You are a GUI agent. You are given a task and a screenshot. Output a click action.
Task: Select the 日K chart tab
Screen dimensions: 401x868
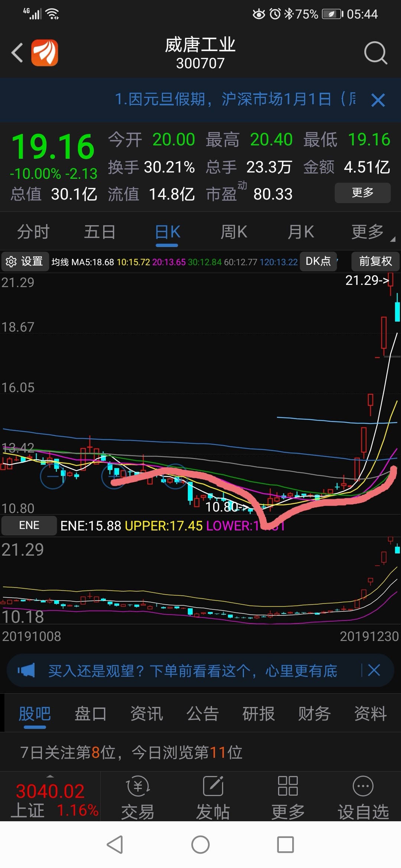pos(167,233)
